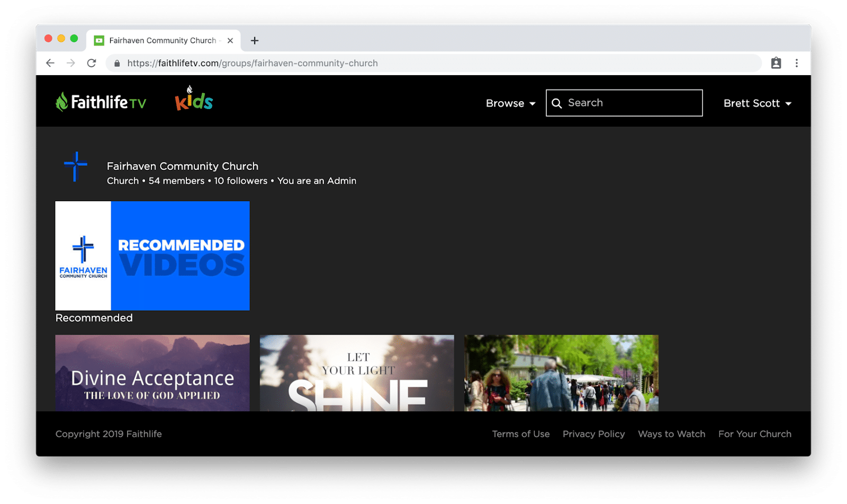
Task: Click the 10 followers text
Action: click(x=241, y=181)
